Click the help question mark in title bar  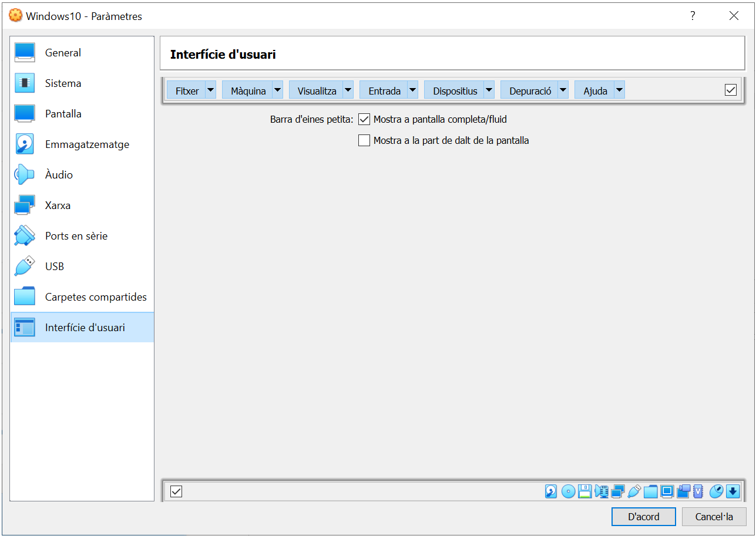coord(693,16)
